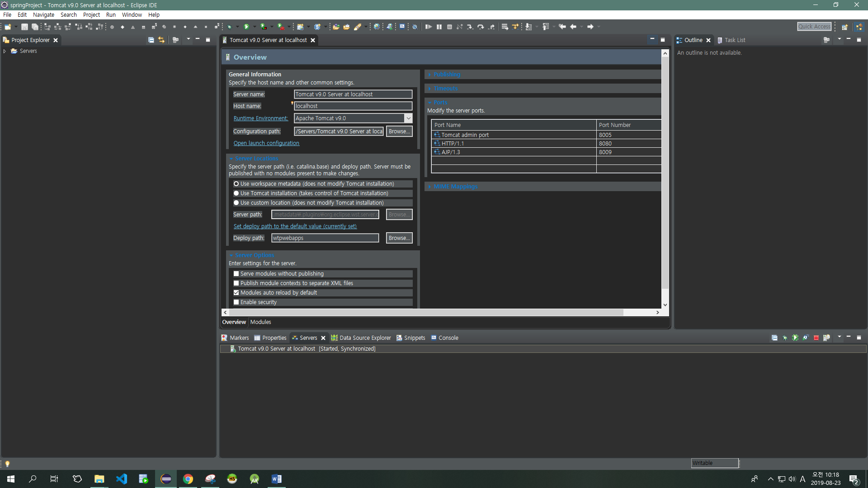The width and height of the screenshot is (868, 488).
Task: Stop the Tomcat server with red square
Action: [816, 338]
